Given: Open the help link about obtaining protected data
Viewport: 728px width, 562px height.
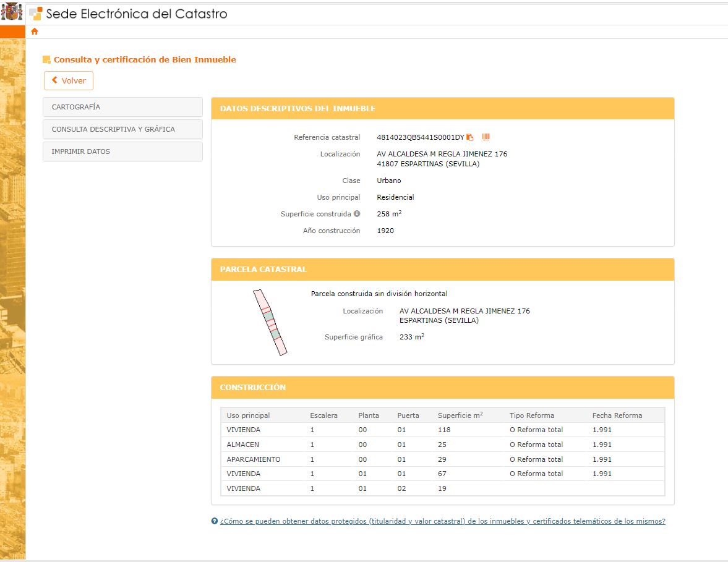Looking at the screenshot, I should [x=442, y=521].
